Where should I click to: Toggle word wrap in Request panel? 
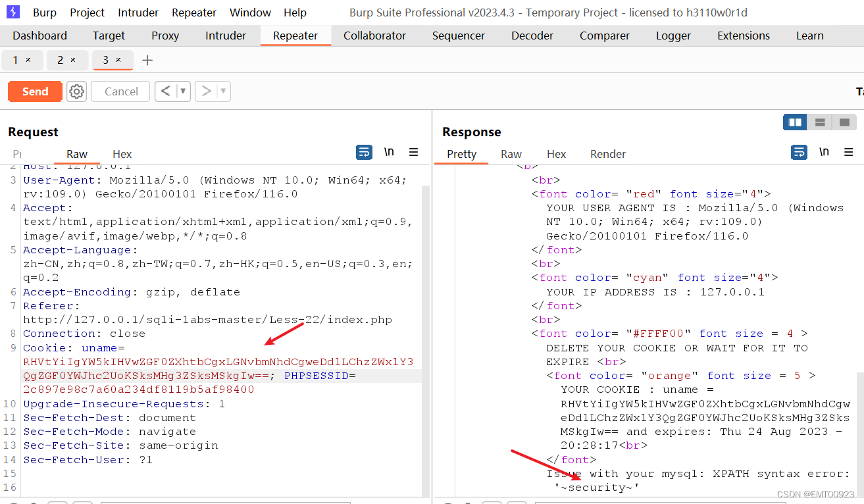click(364, 153)
